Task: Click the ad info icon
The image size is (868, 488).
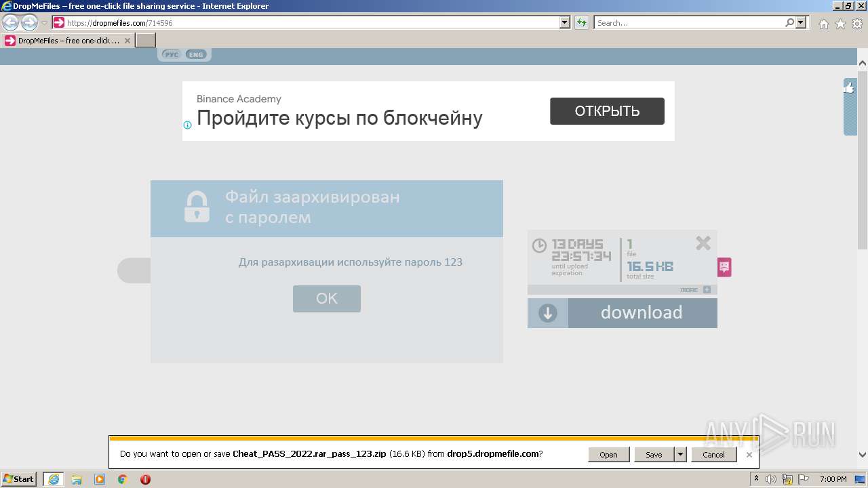Action: click(x=188, y=125)
